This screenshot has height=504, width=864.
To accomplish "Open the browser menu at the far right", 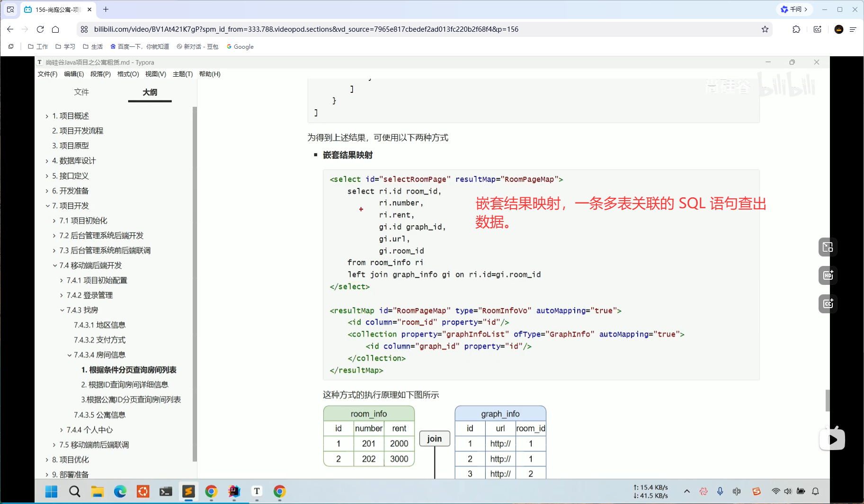I will pyautogui.click(x=853, y=29).
